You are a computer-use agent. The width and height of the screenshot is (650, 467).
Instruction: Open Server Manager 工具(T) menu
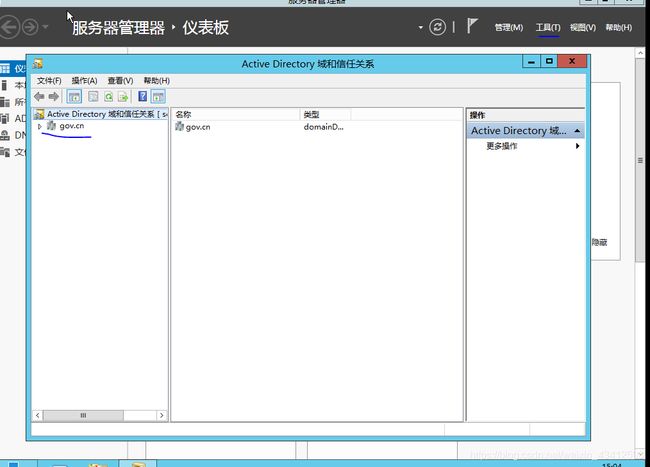pyautogui.click(x=548, y=27)
